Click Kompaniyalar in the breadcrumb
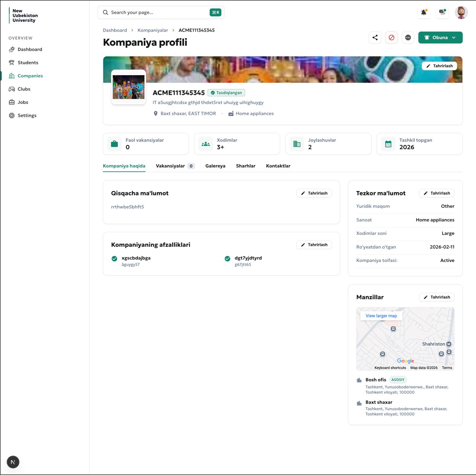 tap(152, 30)
